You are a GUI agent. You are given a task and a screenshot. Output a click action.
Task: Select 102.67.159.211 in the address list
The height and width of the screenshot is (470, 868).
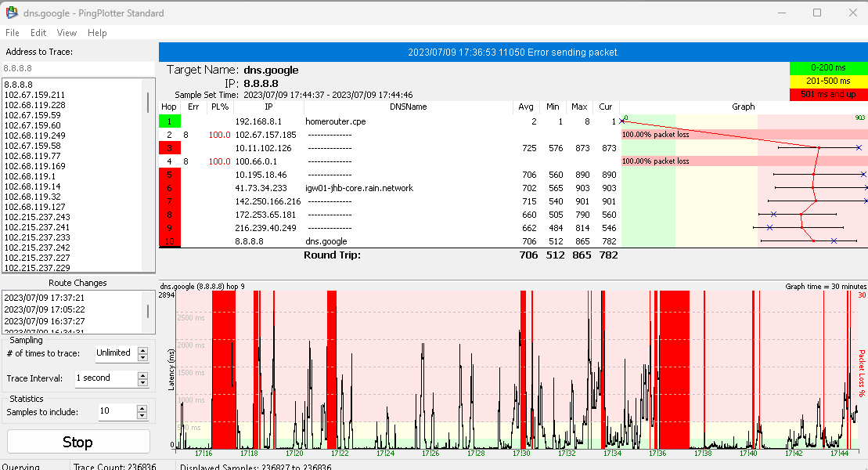tap(34, 95)
